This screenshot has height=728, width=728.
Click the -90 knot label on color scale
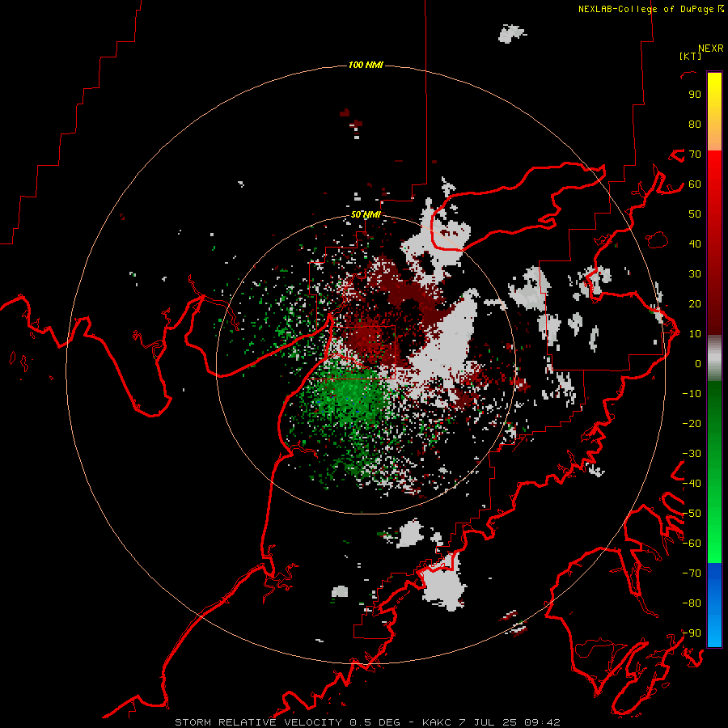692,633
